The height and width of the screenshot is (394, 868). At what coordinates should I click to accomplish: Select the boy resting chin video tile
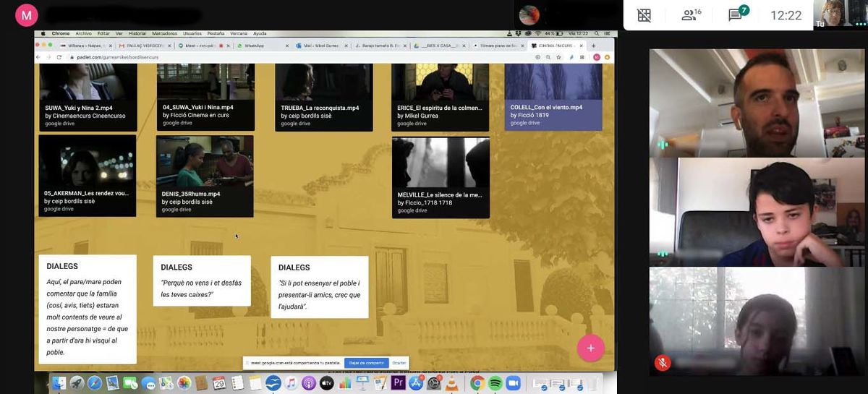point(757,213)
